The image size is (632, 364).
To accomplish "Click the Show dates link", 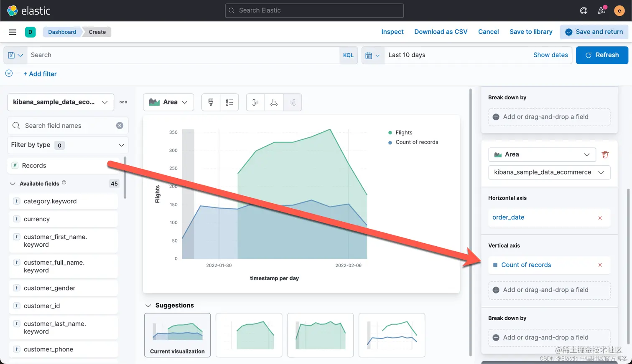I will tap(550, 55).
